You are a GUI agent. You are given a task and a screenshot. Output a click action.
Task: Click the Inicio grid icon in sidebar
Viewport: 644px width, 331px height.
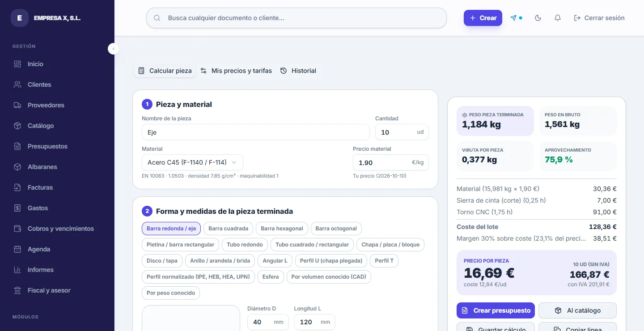point(17,64)
